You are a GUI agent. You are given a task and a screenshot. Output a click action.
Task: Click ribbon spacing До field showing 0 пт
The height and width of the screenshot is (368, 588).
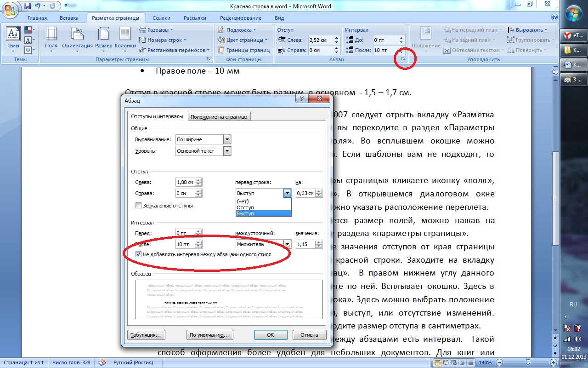[x=389, y=40]
